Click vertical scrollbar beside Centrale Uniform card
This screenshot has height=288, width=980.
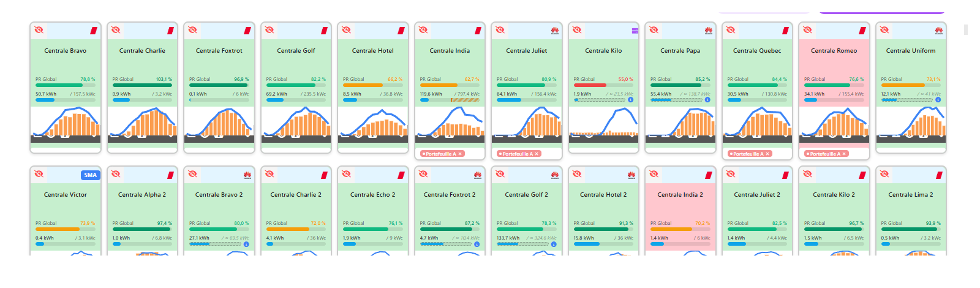(966, 29)
